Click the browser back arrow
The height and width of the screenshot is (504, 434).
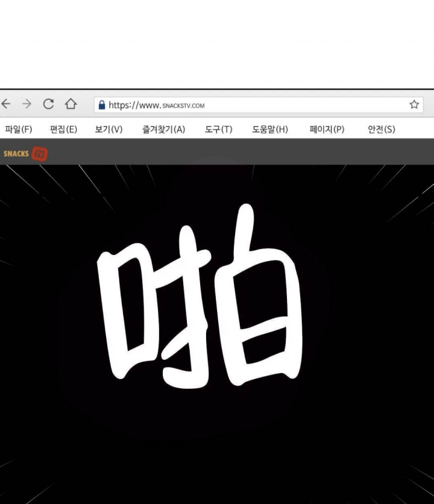[x=6, y=104]
